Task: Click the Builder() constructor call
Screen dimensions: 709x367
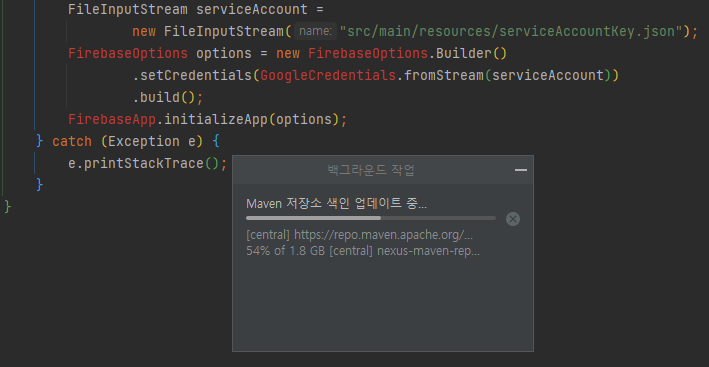Action: point(472,54)
